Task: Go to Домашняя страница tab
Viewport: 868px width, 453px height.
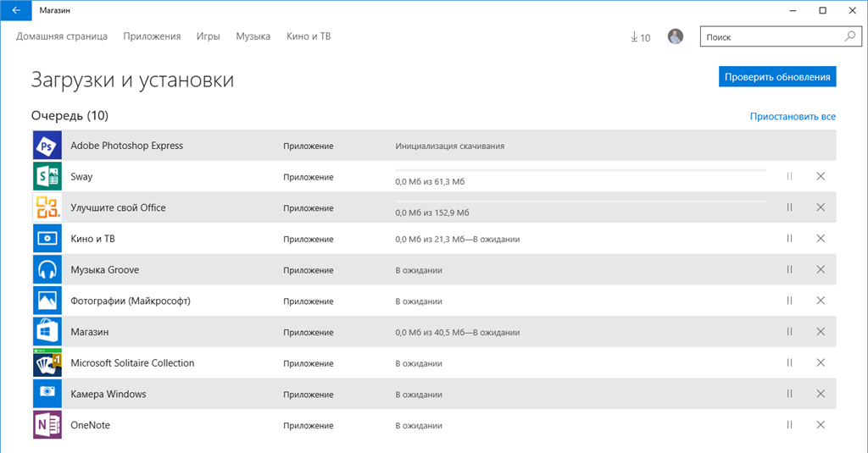Action: point(61,36)
